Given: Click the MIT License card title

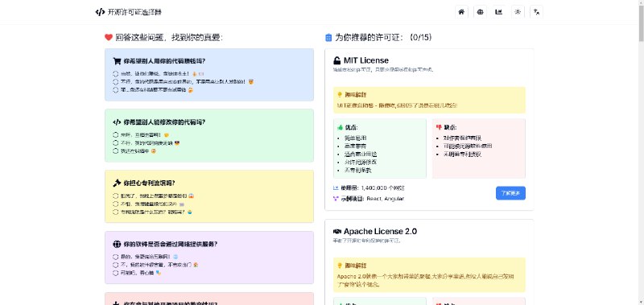Looking at the screenshot, I should click(366, 60).
